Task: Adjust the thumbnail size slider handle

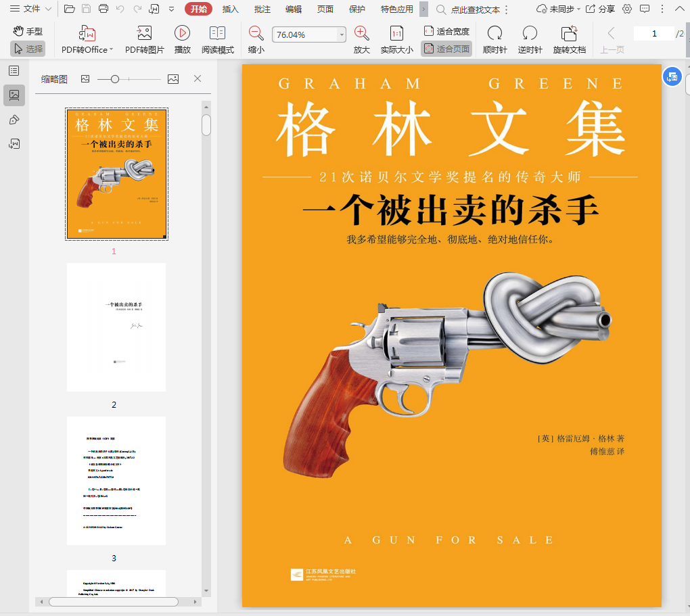Action: pyautogui.click(x=115, y=79)
